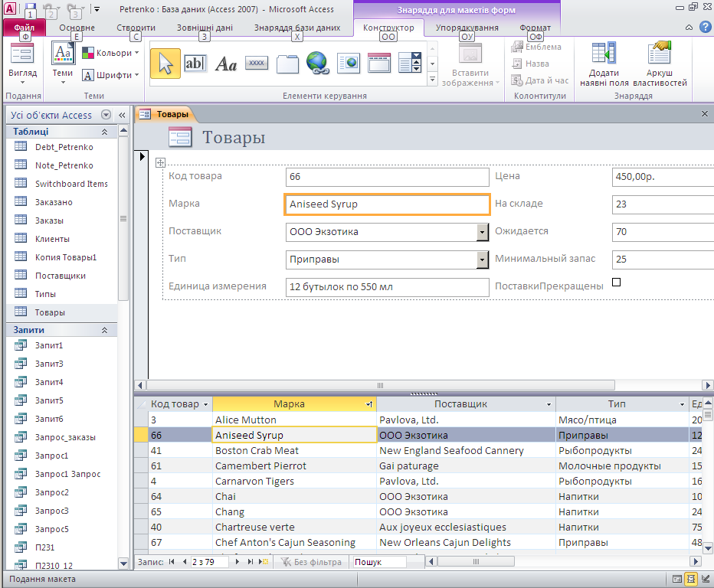Viewport: 714px width, 588px height.
Task: Open the Упорядкування ribbon tab
Action: point(467,28)
